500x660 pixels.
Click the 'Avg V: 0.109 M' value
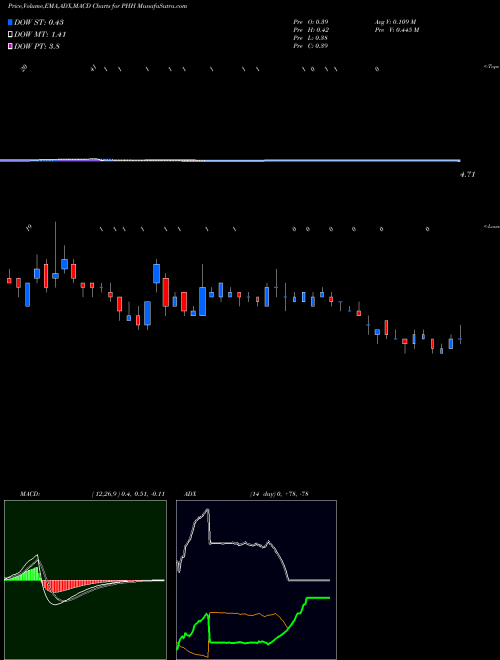(395, 22)
